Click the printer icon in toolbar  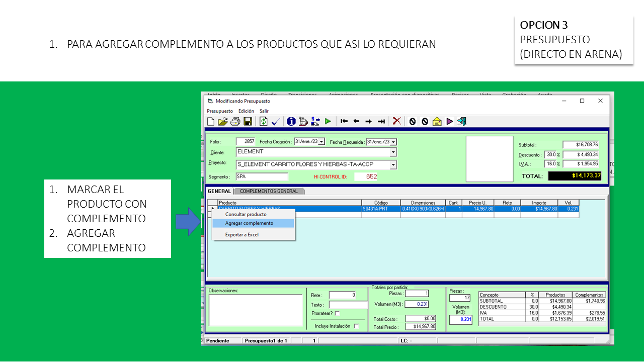pyautogui.click(x=235, y=121)
